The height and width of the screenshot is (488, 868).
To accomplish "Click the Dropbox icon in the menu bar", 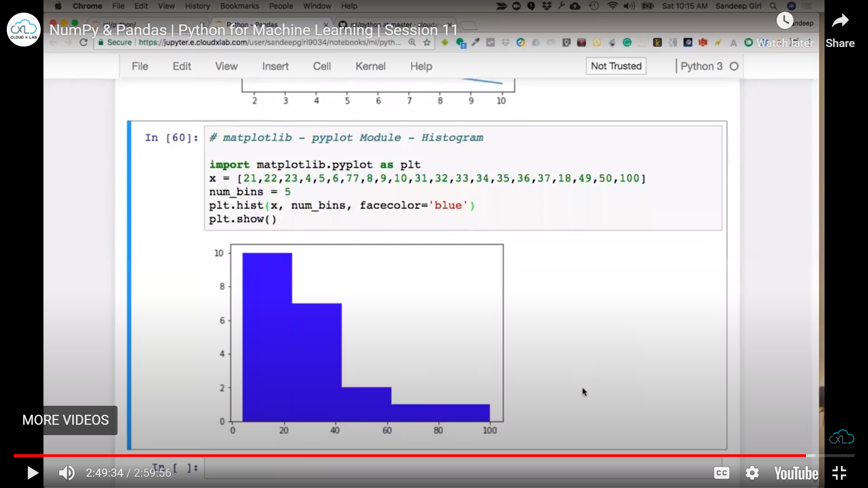I will point(547,6).
